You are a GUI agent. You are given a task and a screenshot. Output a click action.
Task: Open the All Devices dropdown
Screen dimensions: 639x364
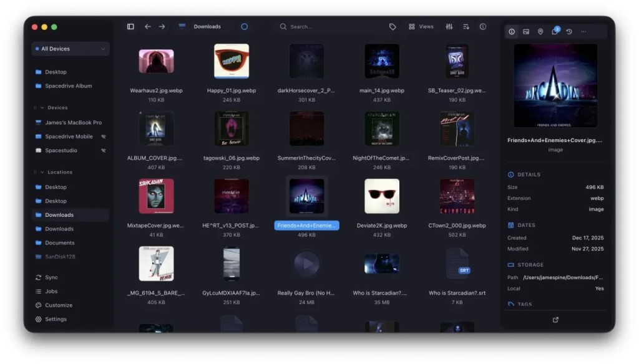(71, 49)
